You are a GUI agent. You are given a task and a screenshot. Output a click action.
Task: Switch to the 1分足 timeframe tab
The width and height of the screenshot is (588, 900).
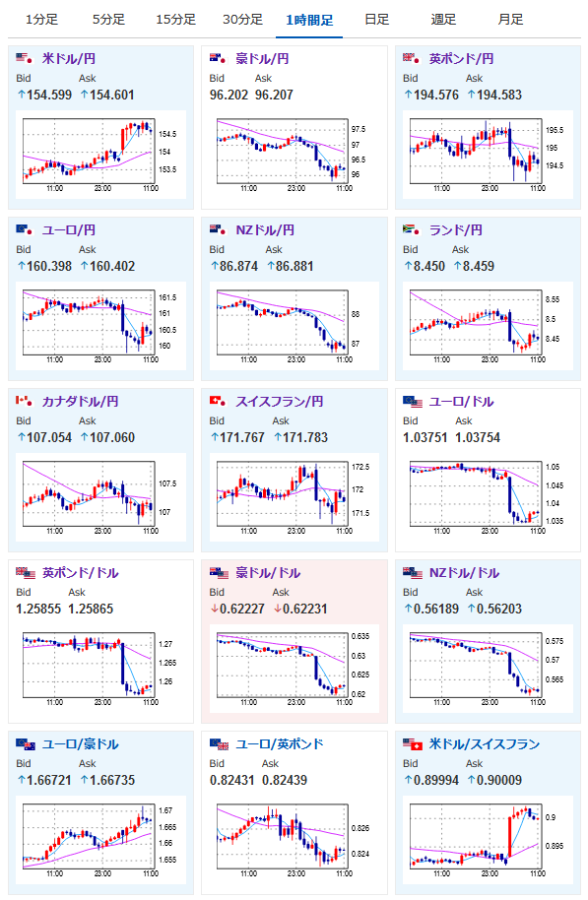[x=41, y=20]
